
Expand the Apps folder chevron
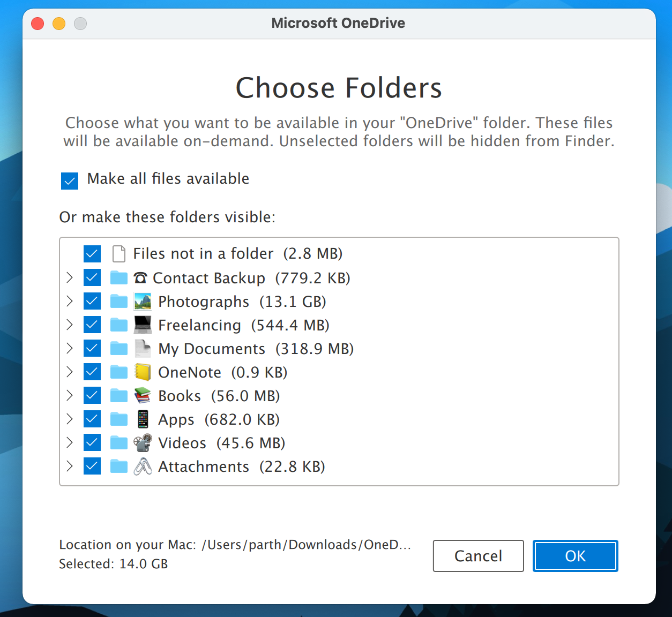(x=69, y=419)
